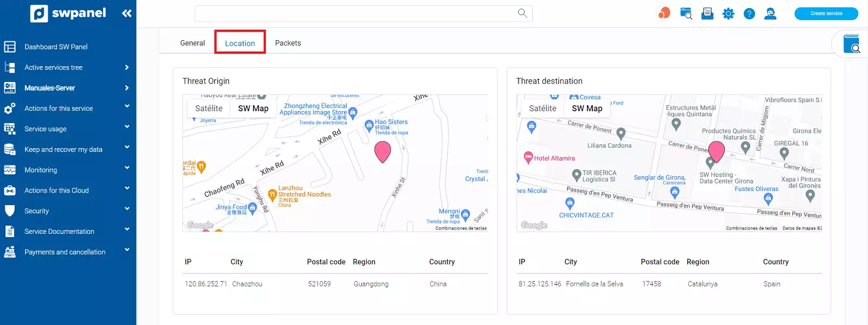Click the magnifier icon in search bar
The height and width of the screenshot is (325, 868).
[x=522, y=13]
